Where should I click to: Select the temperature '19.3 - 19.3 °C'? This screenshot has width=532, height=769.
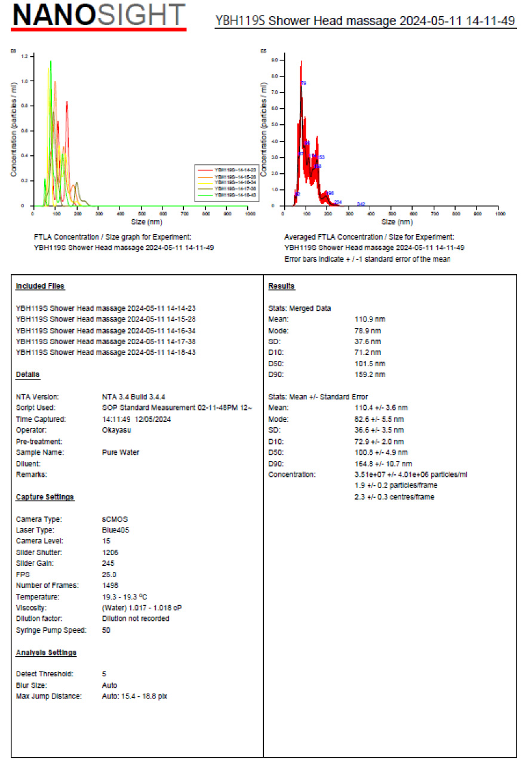pos(125,596)
